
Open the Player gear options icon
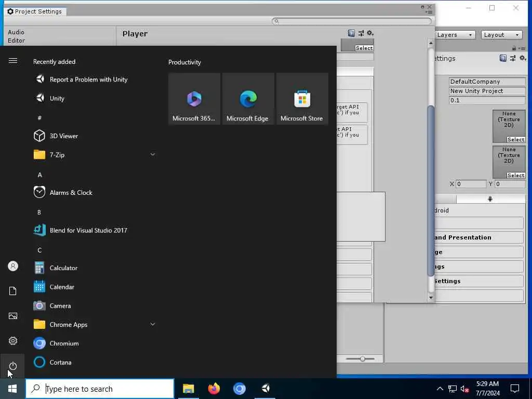click(x=370, y=33)
